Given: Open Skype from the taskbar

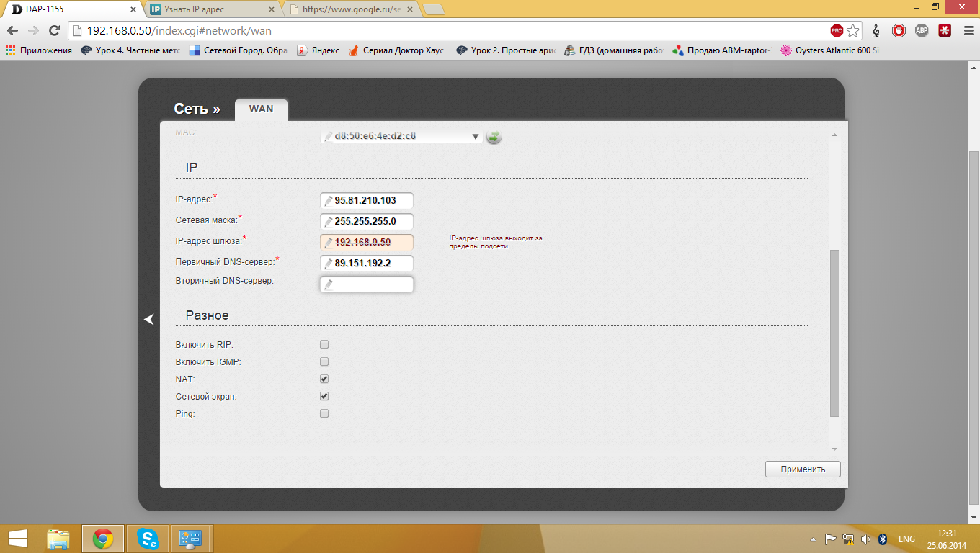Looking at the screenshot, I should tap(148, 538).
